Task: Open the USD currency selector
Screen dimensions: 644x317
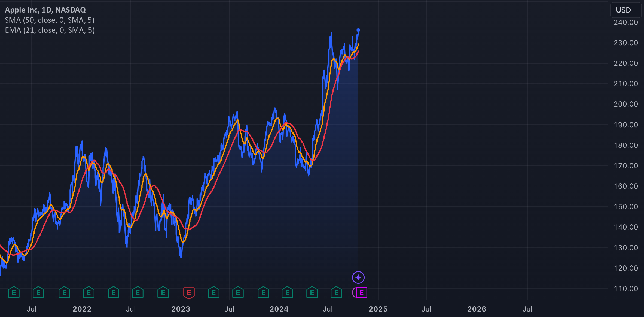Action: coord(625,10)
